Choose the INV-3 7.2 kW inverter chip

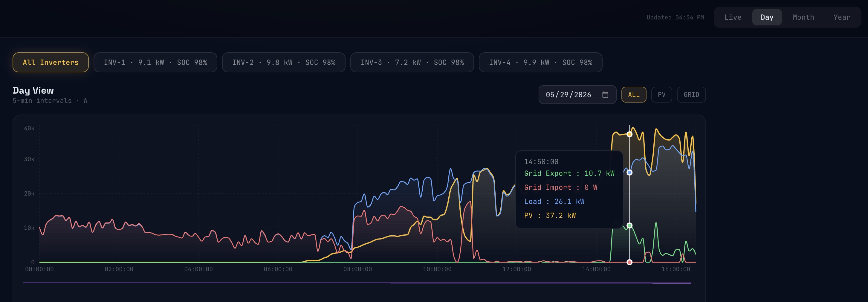pos(412,62)
